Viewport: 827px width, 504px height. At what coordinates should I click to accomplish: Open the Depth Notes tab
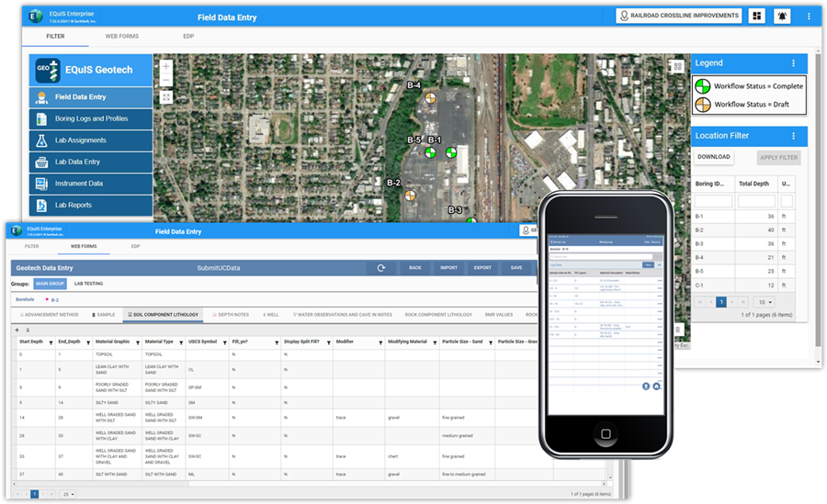pos(231,315)
